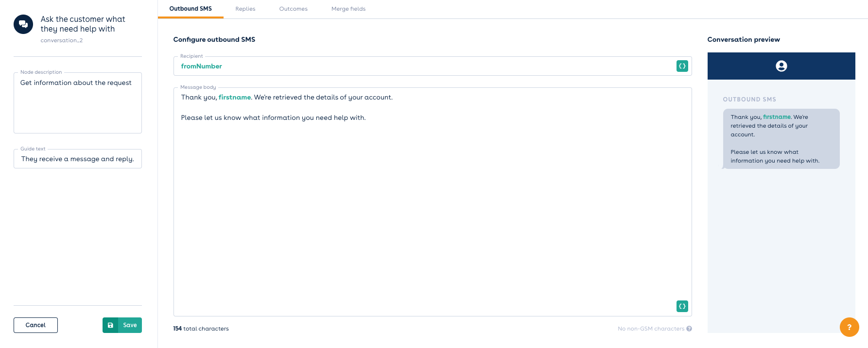Show info about non-GSM characters
This screenshot has width=868, height=348.
(x=689, y=329)
